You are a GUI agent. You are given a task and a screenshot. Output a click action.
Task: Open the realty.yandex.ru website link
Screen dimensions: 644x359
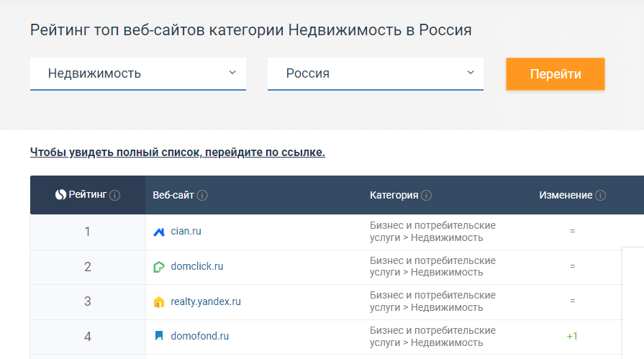coord(206,301)
